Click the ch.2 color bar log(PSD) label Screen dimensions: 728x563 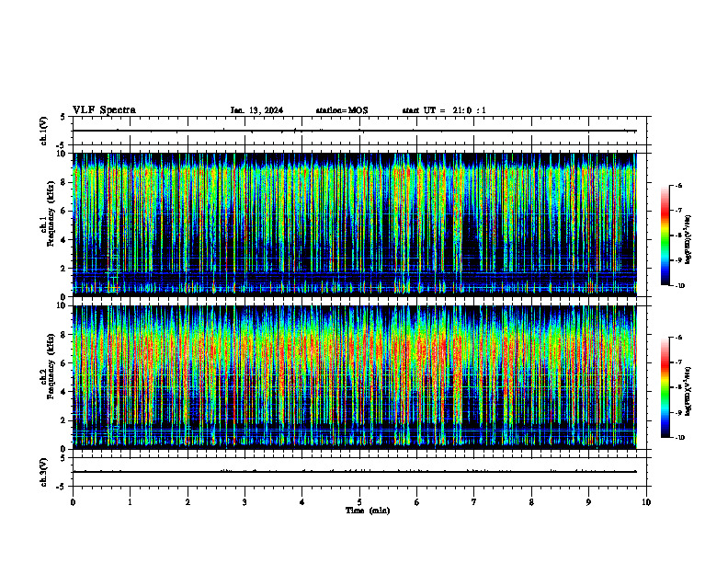pos(688,391)
